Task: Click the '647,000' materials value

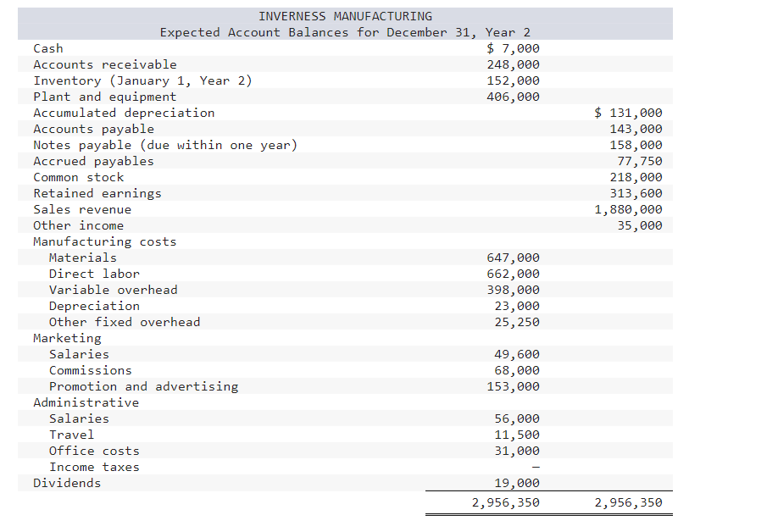Action: [x=513, y=258]
